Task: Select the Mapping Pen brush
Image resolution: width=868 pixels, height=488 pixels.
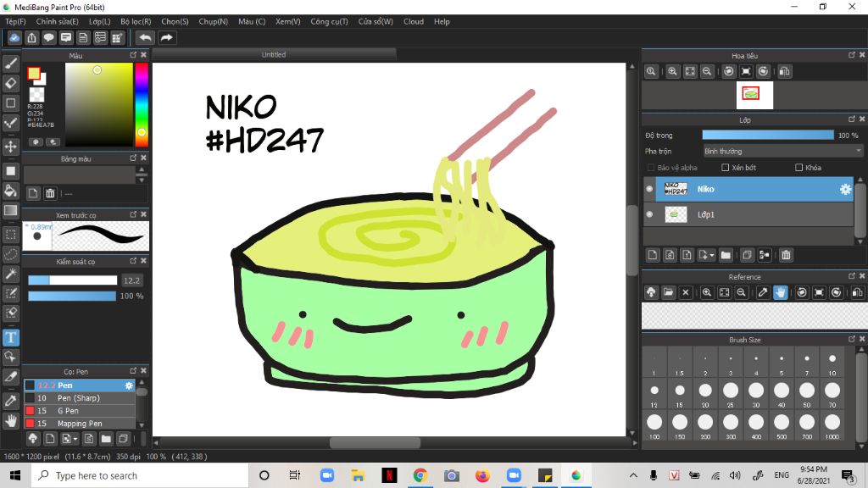Action: point(80,424)
